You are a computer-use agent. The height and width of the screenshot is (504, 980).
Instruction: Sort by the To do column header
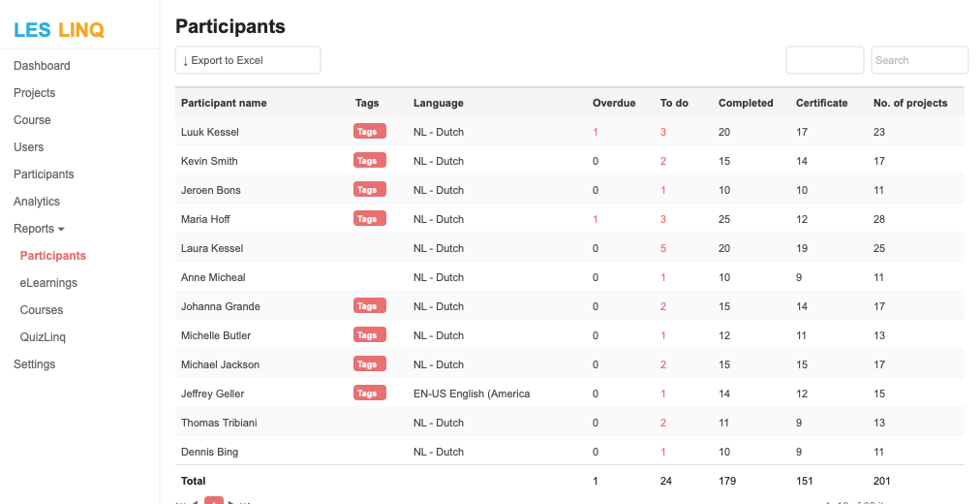[x=674, y=103]
